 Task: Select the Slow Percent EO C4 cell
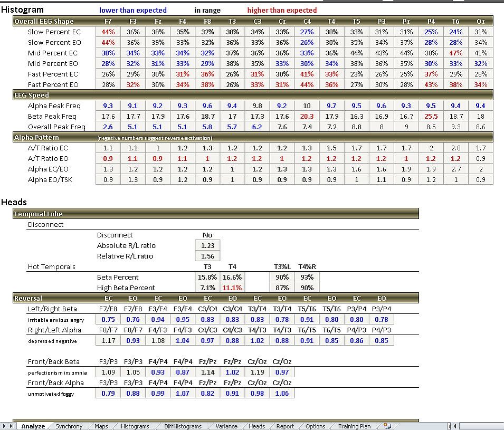pyautogui.click(x=307, y=42)
